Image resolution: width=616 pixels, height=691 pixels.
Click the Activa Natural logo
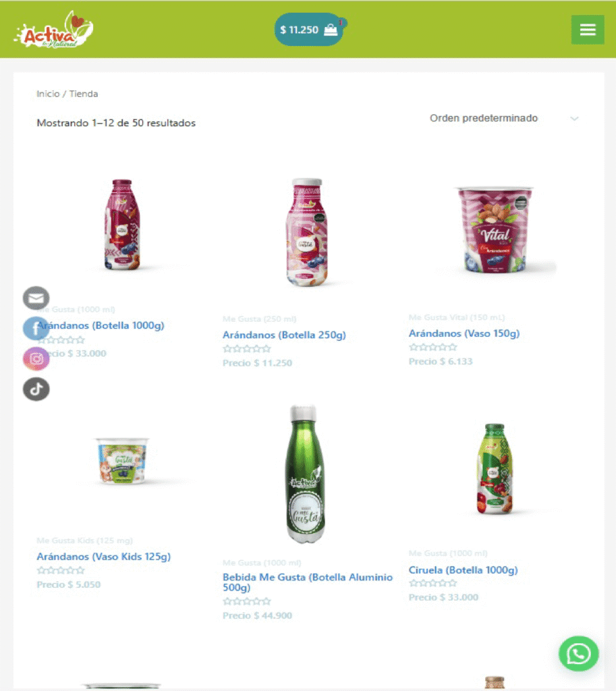tap(54, 30)
